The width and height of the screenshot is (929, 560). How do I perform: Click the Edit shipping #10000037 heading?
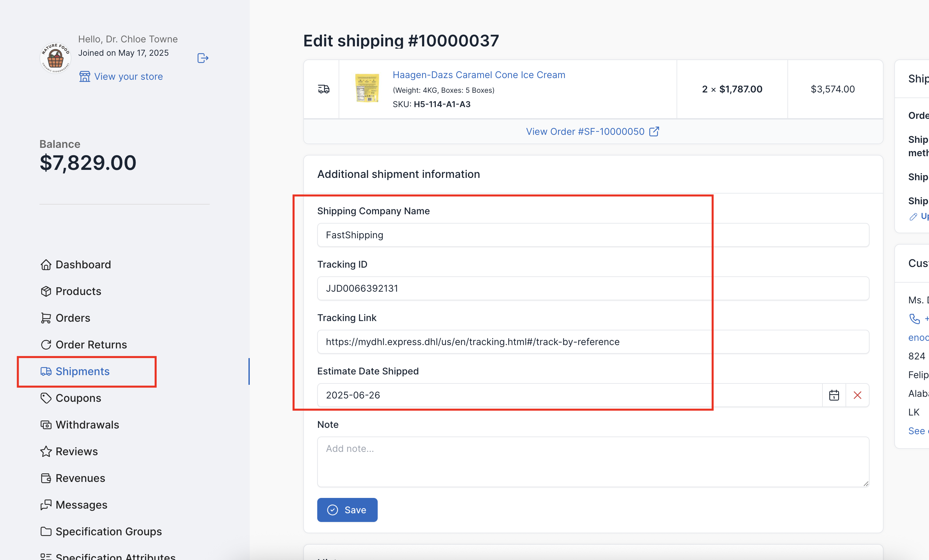tap(401, 41)
